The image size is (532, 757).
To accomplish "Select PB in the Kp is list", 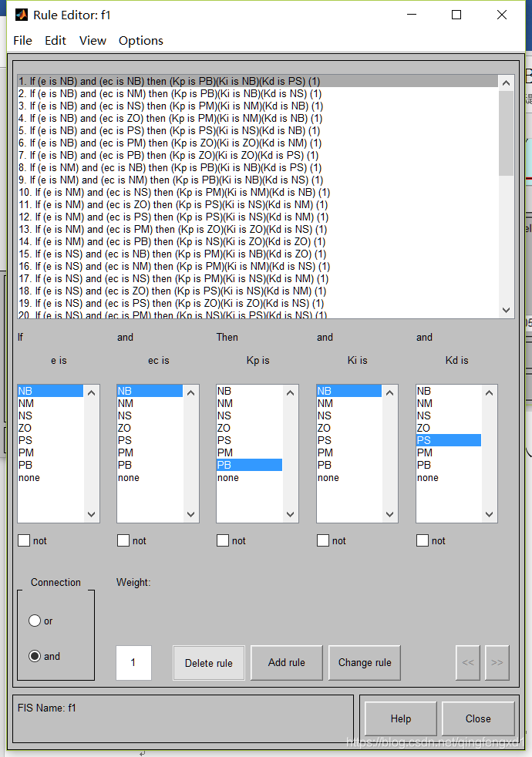I will (249, 465).
